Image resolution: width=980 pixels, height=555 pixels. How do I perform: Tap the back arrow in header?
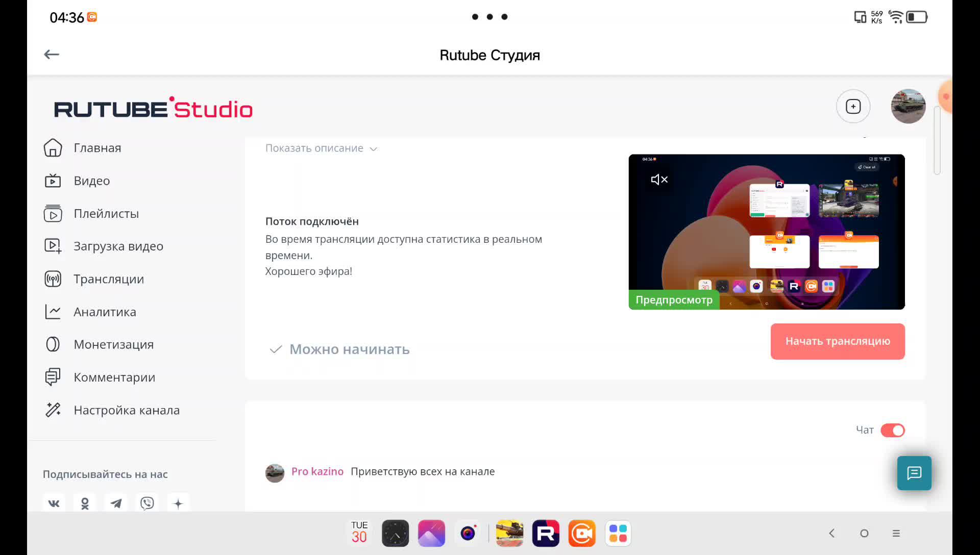click(52, 55)
